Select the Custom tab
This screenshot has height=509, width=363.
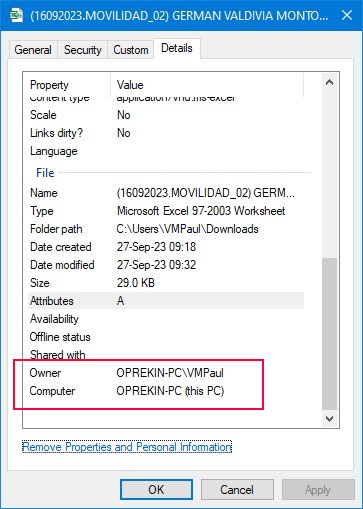(131, 50)
